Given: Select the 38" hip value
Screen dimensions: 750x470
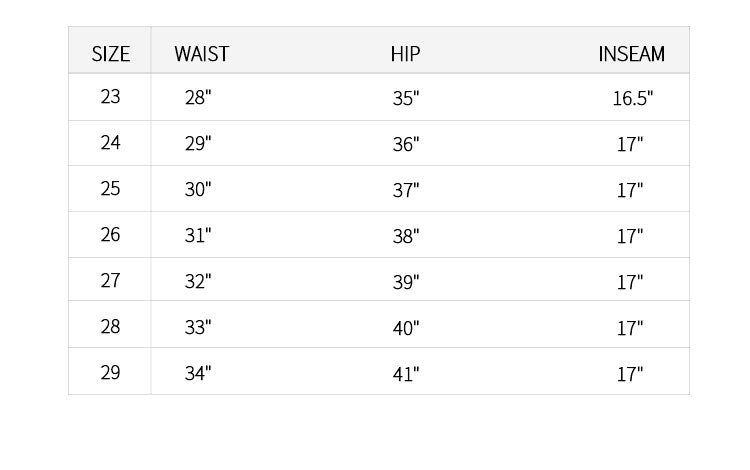Looking at the screenshot, I should (406, 236).
